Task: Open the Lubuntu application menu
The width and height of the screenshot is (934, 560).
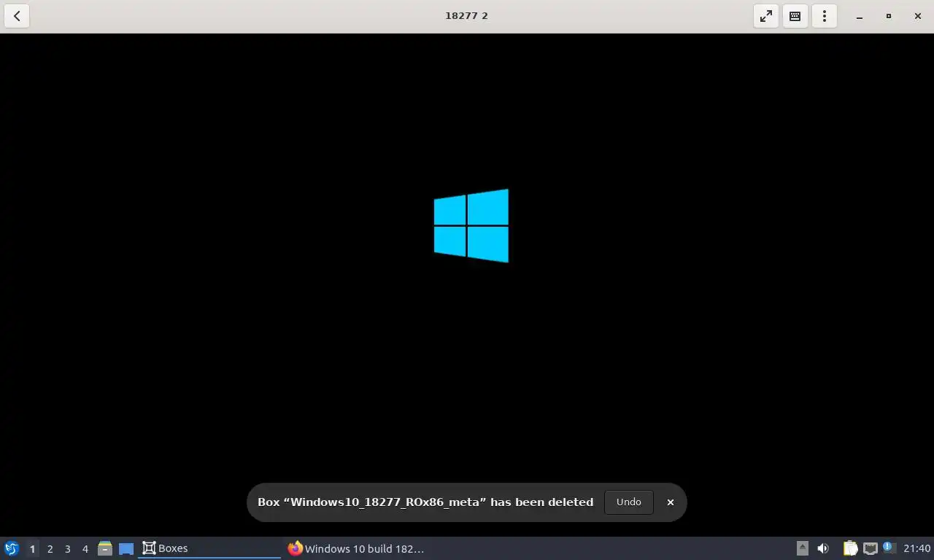Action: pos(12,548)
